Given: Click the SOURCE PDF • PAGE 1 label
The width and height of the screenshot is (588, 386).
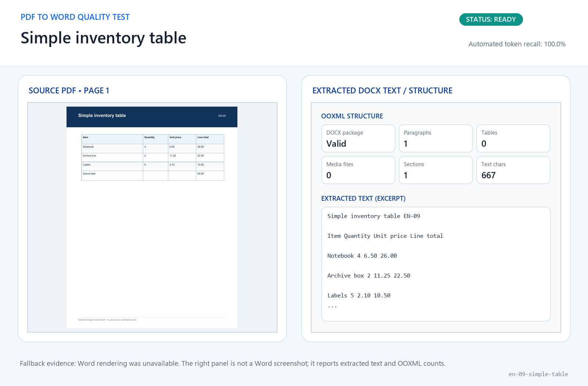Looking at the screenshot, I should pos(69,90).
